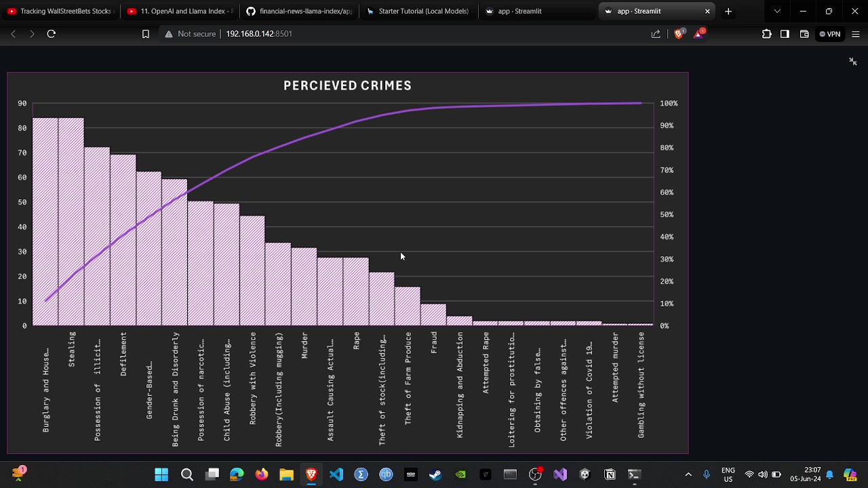This screenshot has height=488, width=868.
Task: Click the Fraud axis label
Action: point(434,342)
